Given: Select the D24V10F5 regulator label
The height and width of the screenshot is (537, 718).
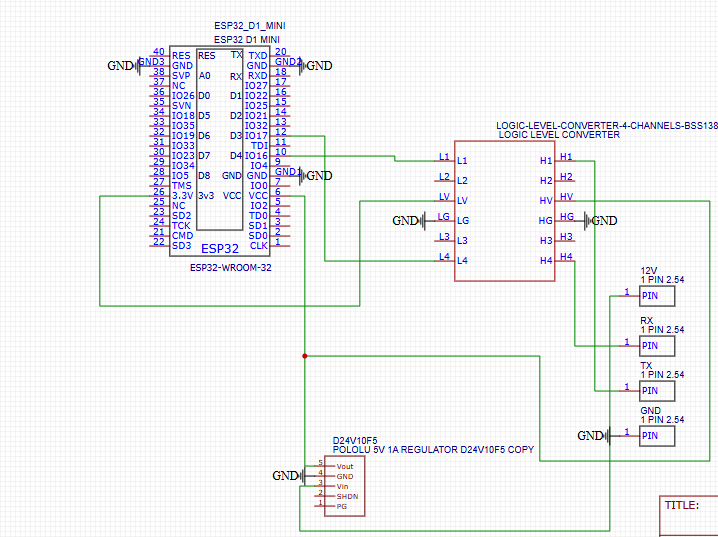Looking at the screenshot, I should [353, 440].
